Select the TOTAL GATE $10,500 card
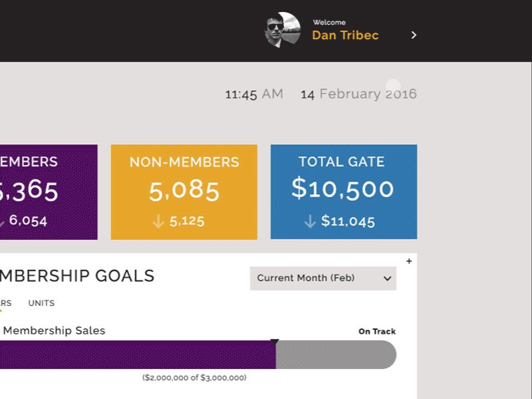The width and height of the screenshot is (532, 399). pyautogui.click(x=344, y=191)
